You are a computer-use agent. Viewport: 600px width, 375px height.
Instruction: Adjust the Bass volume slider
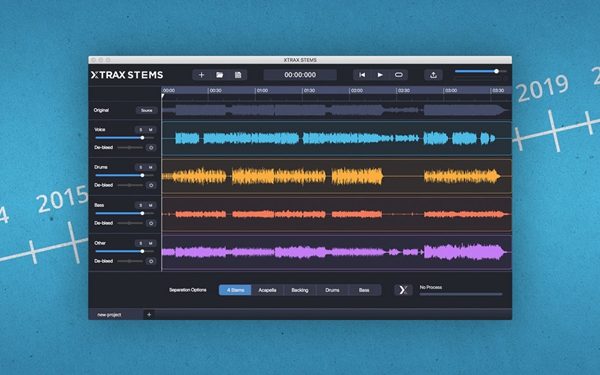(125, 213)
